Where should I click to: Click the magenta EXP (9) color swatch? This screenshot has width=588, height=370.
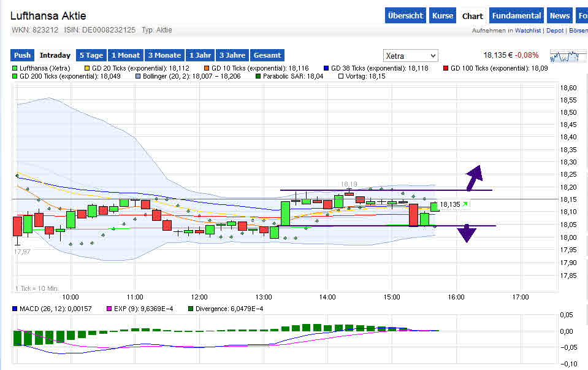click(109, 309)
